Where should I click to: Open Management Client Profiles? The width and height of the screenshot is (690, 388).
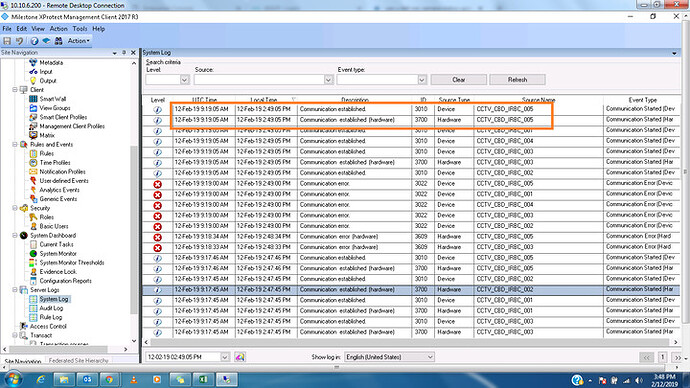(x=72, y=126)
